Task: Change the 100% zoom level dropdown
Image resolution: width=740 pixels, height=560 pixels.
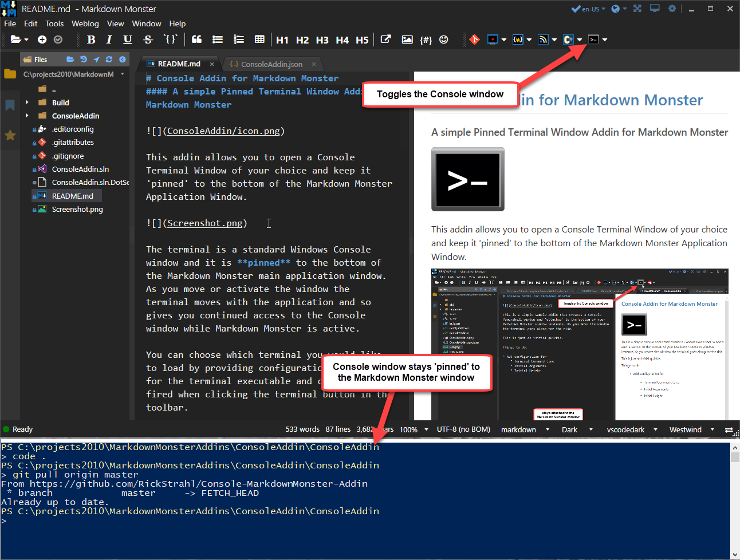Action: (414, 429)
